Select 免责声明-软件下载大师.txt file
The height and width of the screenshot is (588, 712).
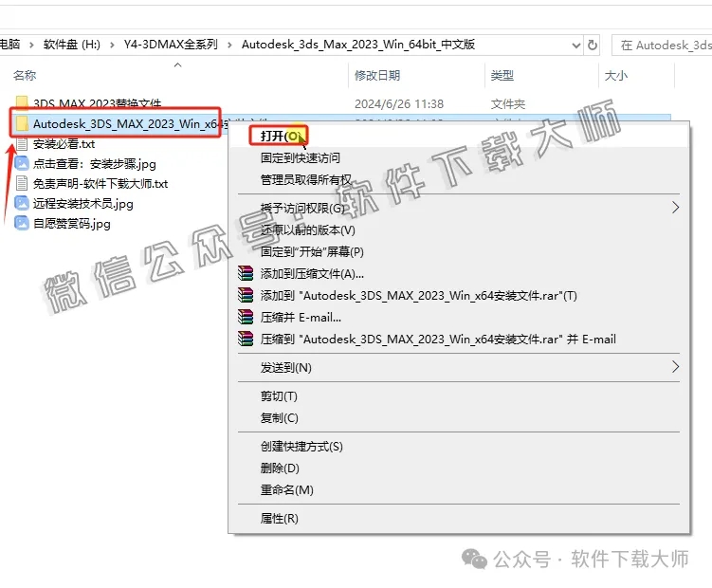click(100, 184)
